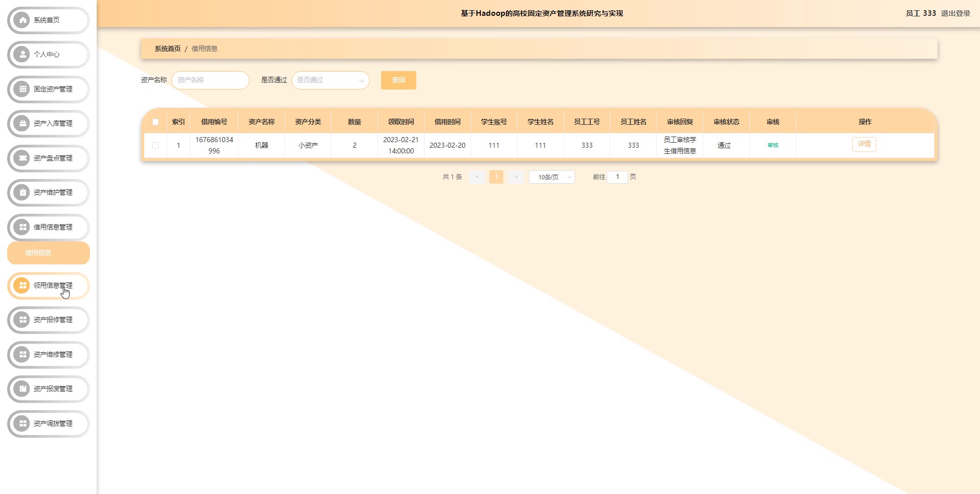The height and width of the screenshot is (494, 980).
Task: Click the home icon beside 系统首页
Action: tap(23, 20)
